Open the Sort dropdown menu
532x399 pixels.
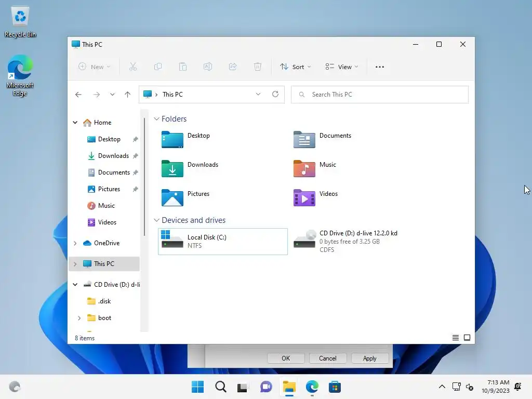295,67
